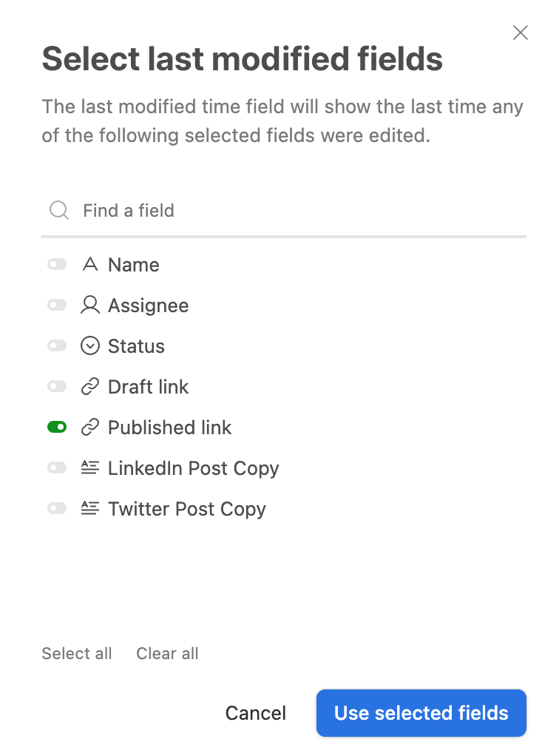Click the long-text icon beside LinkedIn Post Copy
Screen dimensions: 559x756
(90, 468)
